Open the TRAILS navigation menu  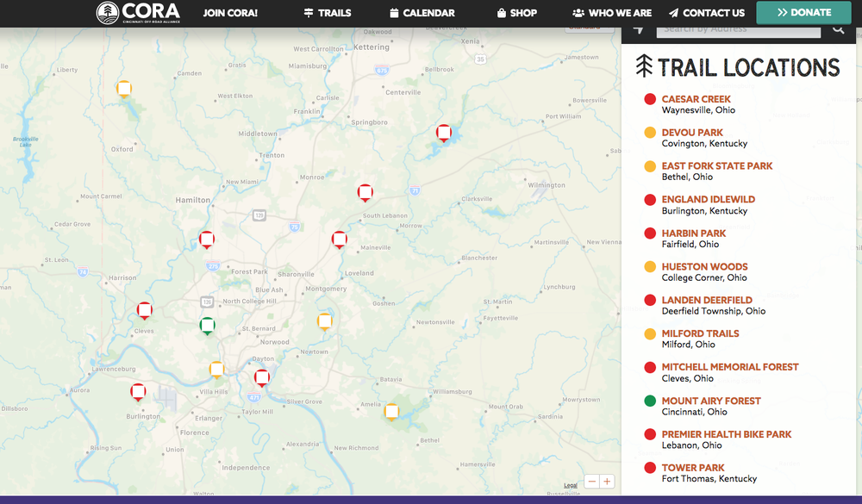click(x=328, y=13)
